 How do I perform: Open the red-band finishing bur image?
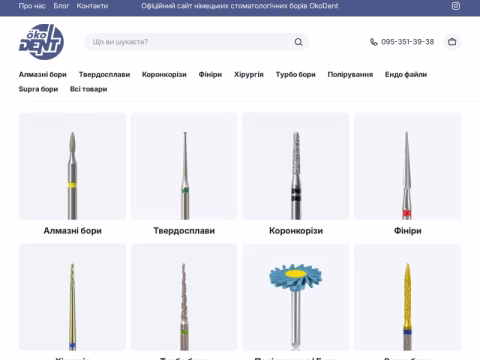408,166
